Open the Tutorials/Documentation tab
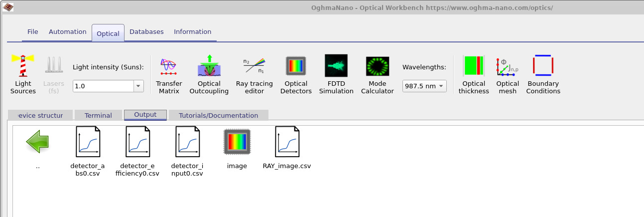Image resolution: width=644 pixels, height=217 pixels. (x=218, y=115)
